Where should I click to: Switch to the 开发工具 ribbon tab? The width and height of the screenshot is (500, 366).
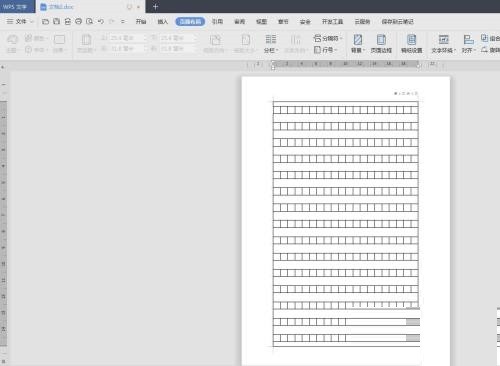point(332,22)
